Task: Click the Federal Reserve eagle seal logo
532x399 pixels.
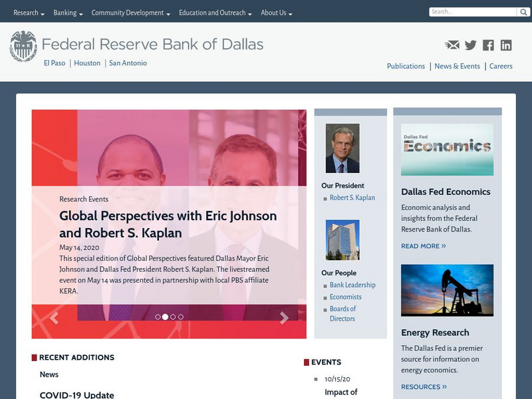Action: click(x=23, y=46)
